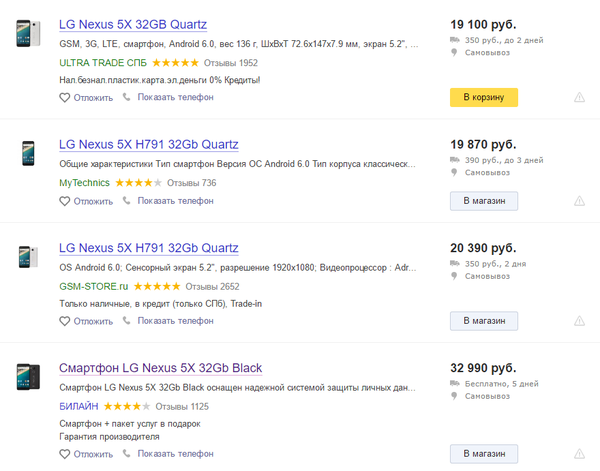This screenshot has width=600, height=471.
Task: Click heart icon for MyTechnics offer
Action: (64, 201)
